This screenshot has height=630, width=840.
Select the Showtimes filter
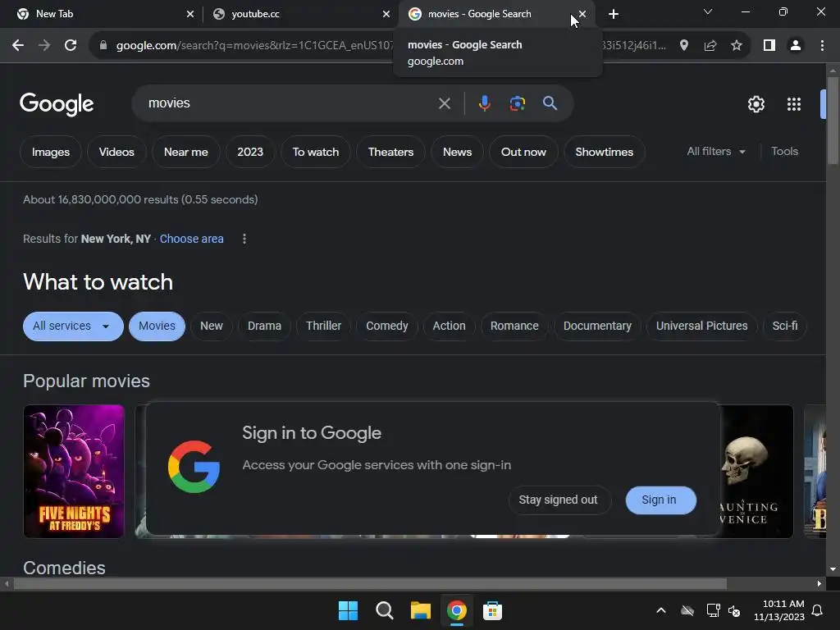click(x=605, y=152)
